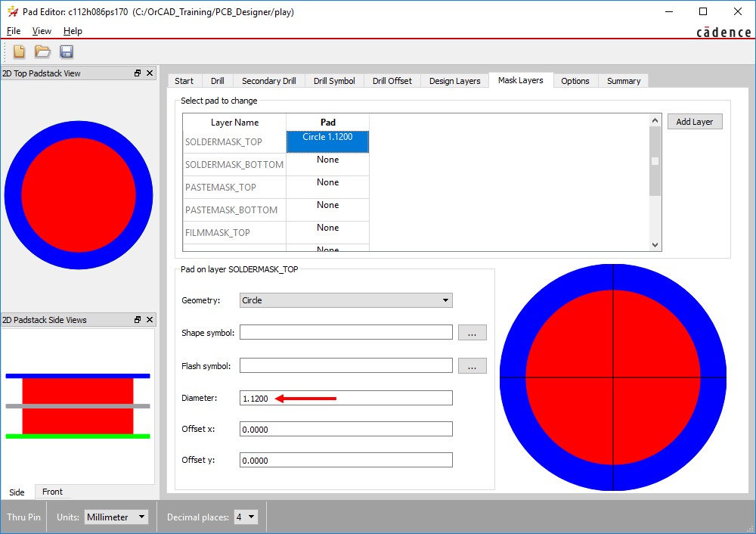Go to the Drill Symbol tab
This screenshot has width=756, height=534.
334,81
